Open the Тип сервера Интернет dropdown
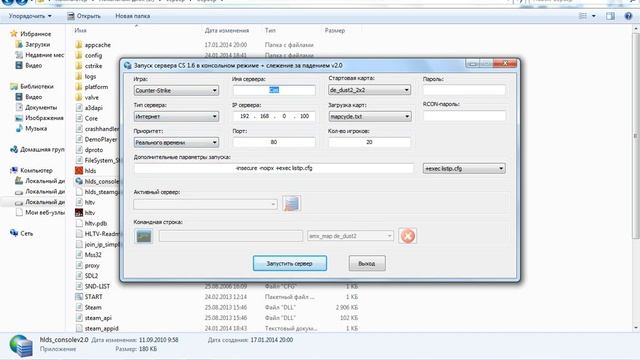 176,116
